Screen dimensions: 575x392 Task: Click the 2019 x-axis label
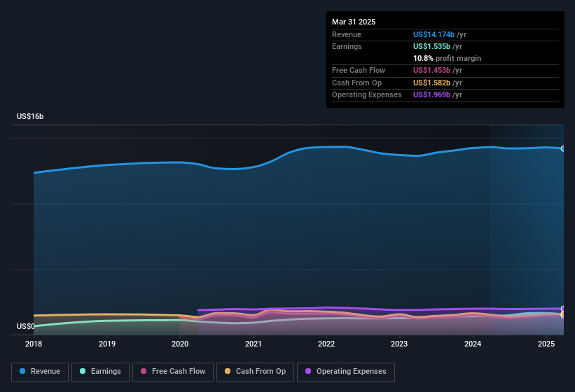pyautogui.click(x=106, y=344)
